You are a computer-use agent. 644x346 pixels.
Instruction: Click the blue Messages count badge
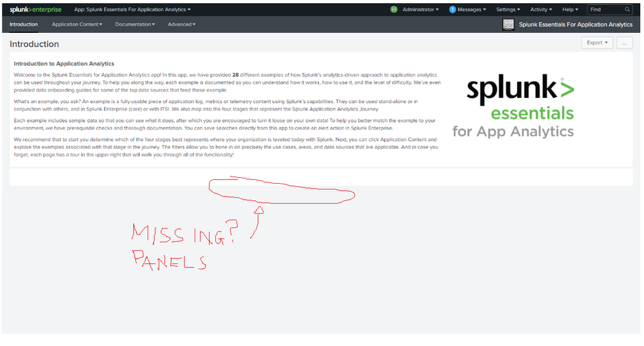(452, 10)
